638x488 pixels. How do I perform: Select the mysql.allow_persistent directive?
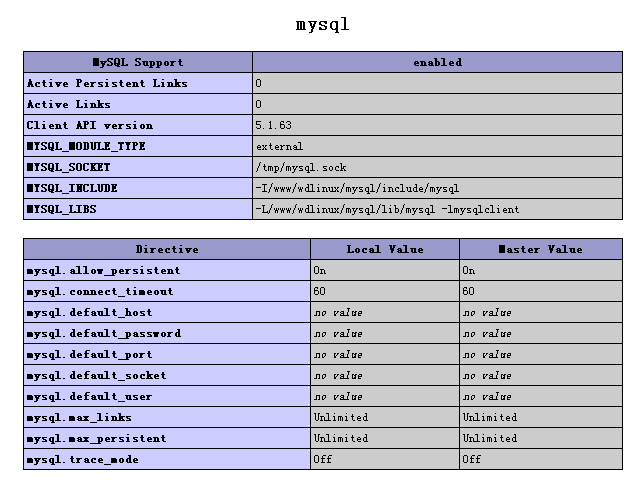coord(104,270)
